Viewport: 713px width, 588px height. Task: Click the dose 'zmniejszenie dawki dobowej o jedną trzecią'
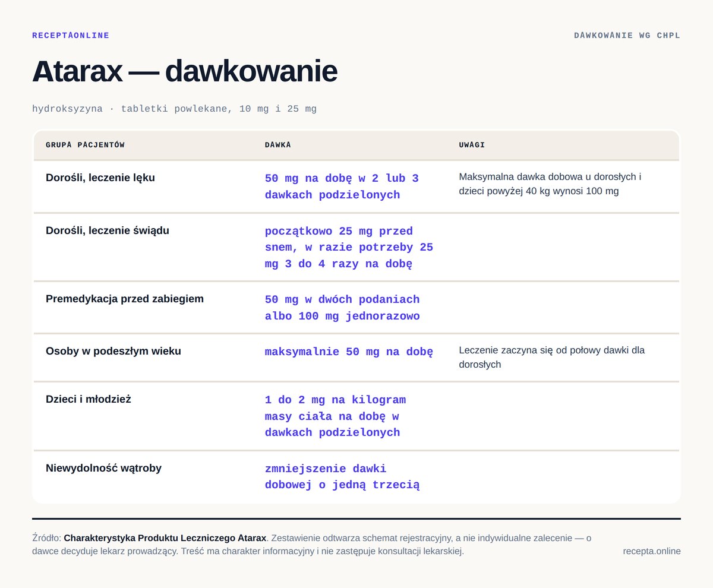click(x=342, y=477)
